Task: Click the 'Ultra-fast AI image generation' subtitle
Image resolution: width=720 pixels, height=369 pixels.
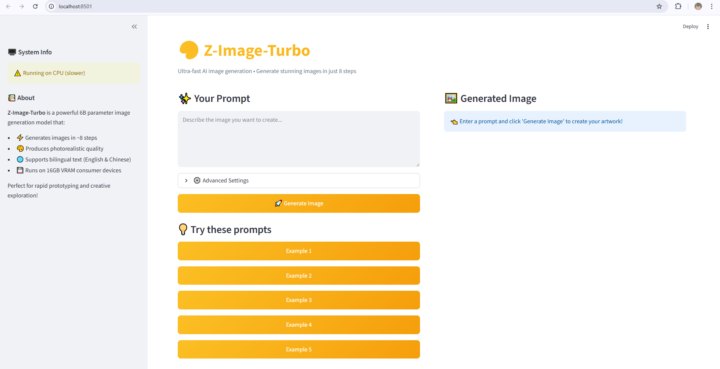Action: (267, 71)
